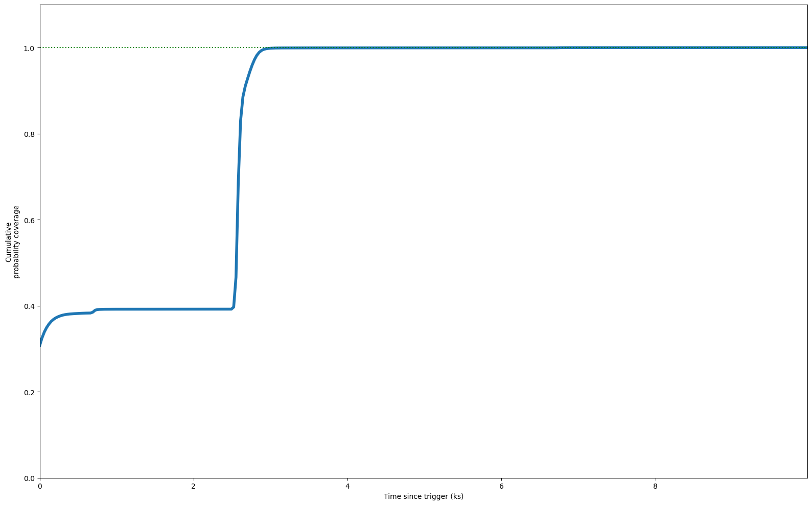Click the x-axis tick label 6
Screen dimensions: 812x505
point(501,486)
